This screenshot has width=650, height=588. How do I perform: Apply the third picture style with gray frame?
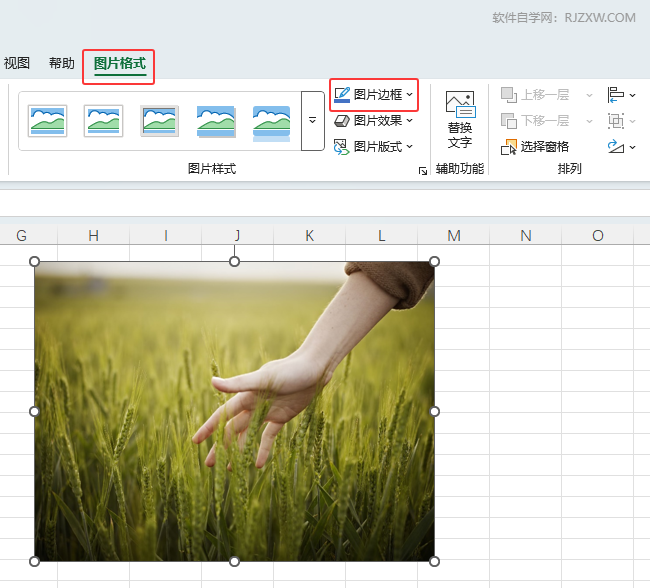pyautogui.click(x=160, y=121)
